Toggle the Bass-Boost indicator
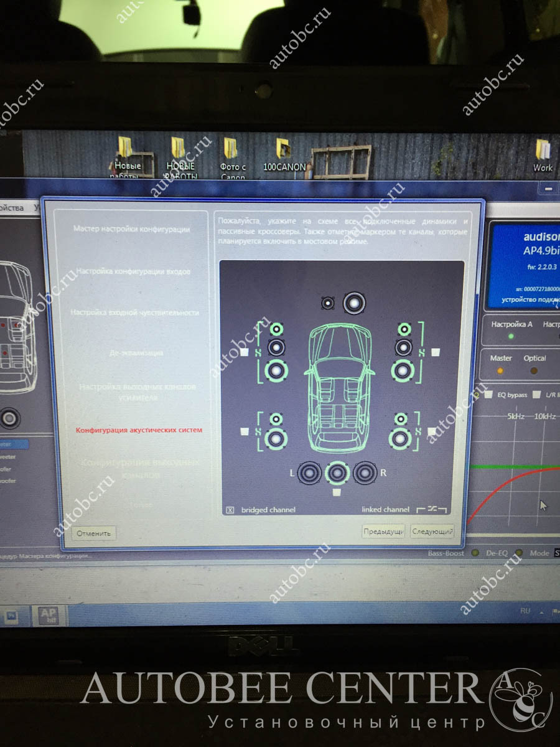The image size is (560, 747). (475, 553)
